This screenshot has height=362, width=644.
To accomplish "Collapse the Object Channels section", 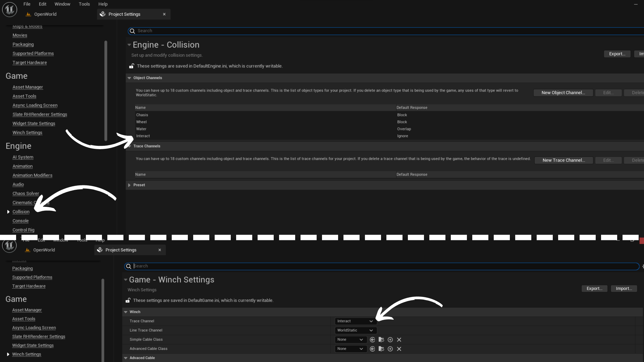I will [x=129, y=78].
